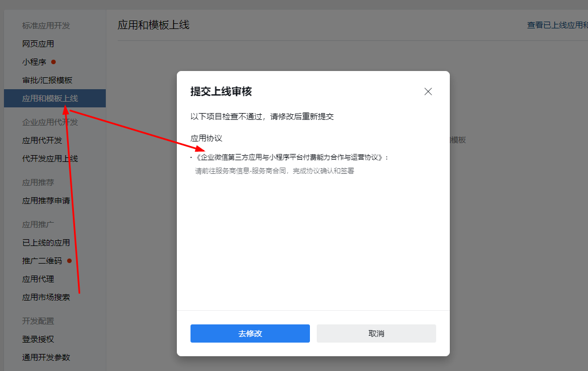Click the 去修改 button
This screenshot has width=588, height=371.
(x=250, y=334)
